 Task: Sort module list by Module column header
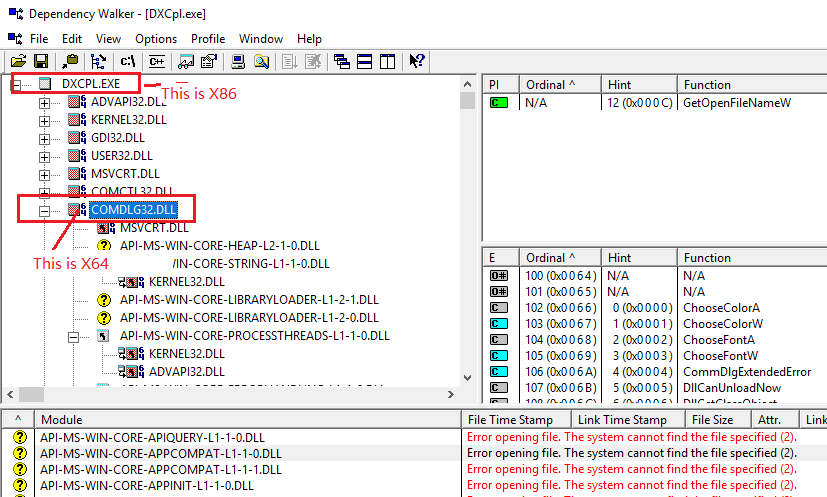[x=248, y=419]
